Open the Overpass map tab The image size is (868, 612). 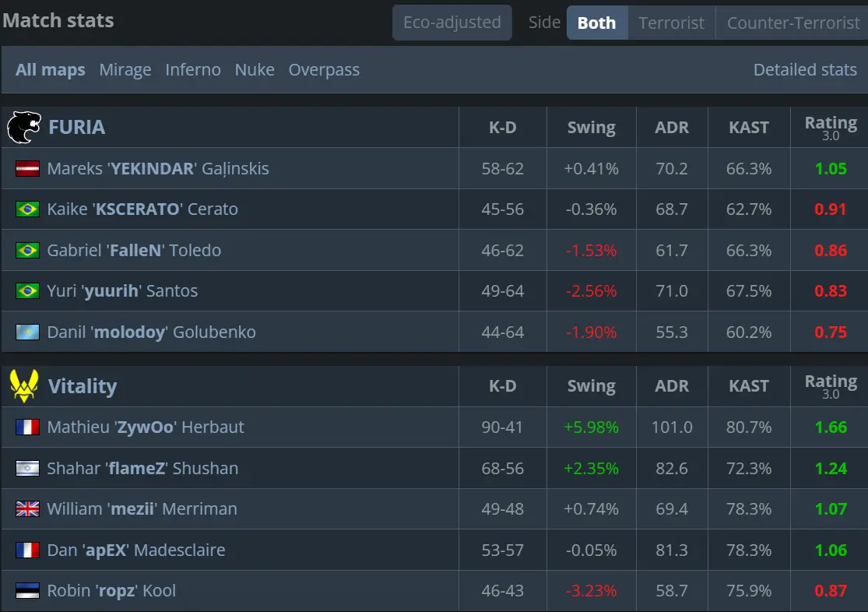(324, 70)
